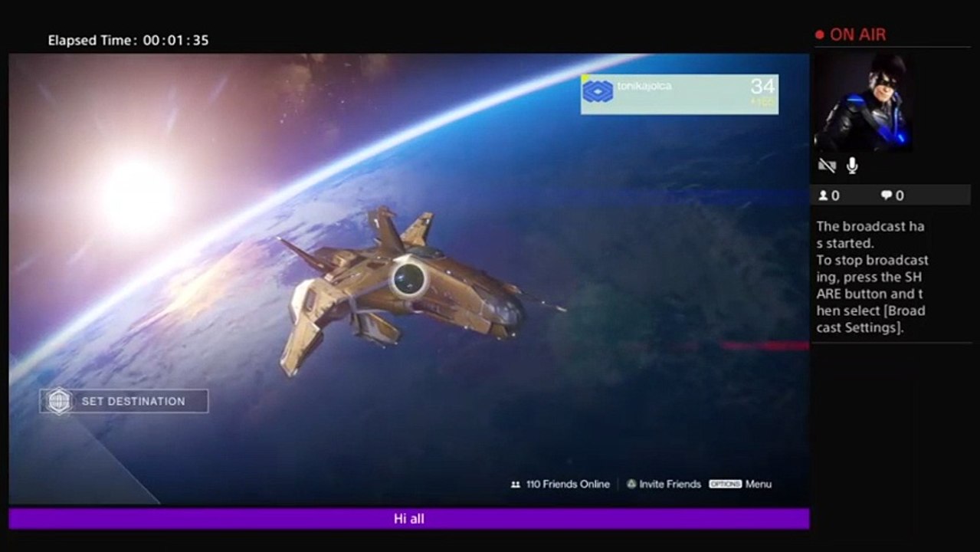Click the red ON AIR dot
This screenshot has height=552, width=980.
pos(819,34)
